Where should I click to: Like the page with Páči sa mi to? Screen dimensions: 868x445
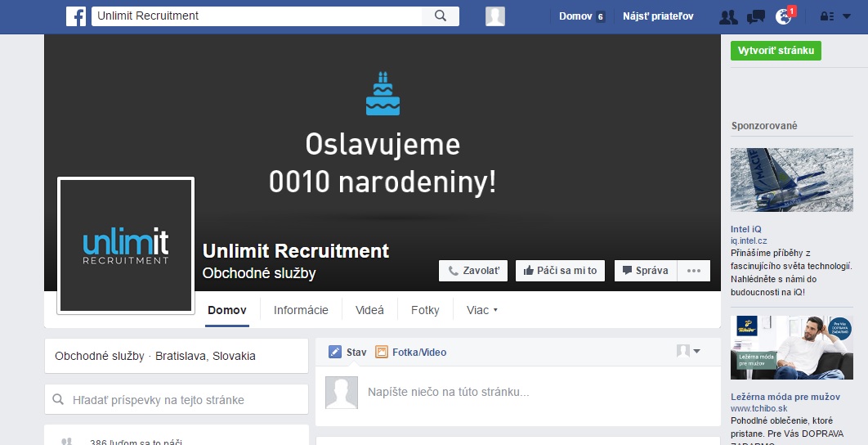click(x=560, y=271)
